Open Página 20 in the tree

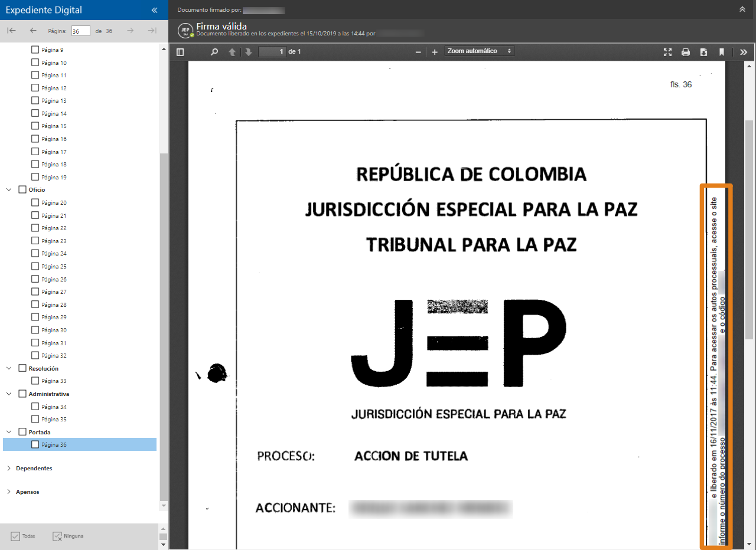coord(54,203)
